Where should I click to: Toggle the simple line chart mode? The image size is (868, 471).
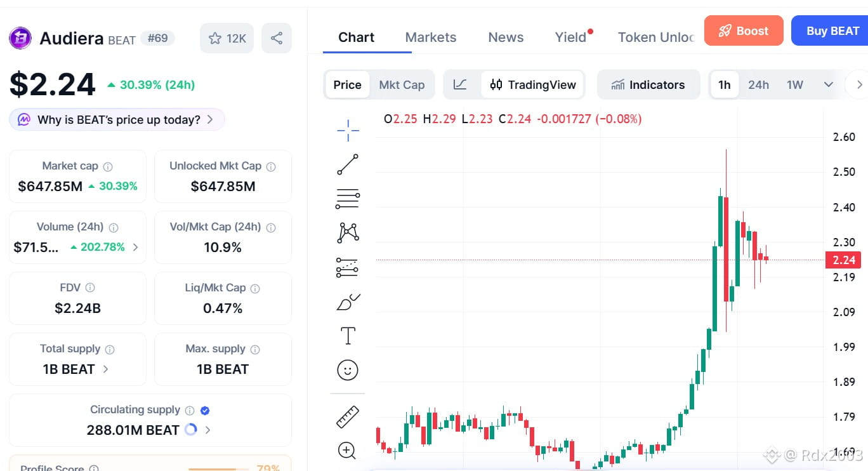pyautogui.click(x=461, y=85)
